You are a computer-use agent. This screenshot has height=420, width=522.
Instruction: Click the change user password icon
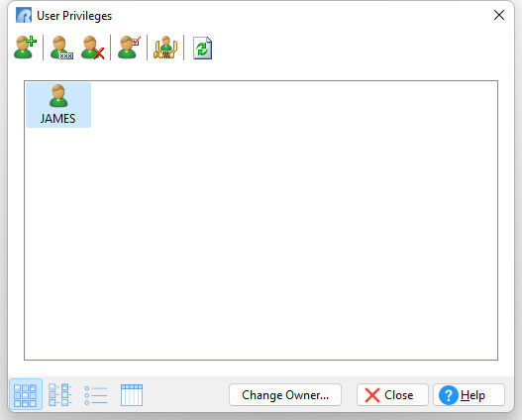[x=61, y=48]
